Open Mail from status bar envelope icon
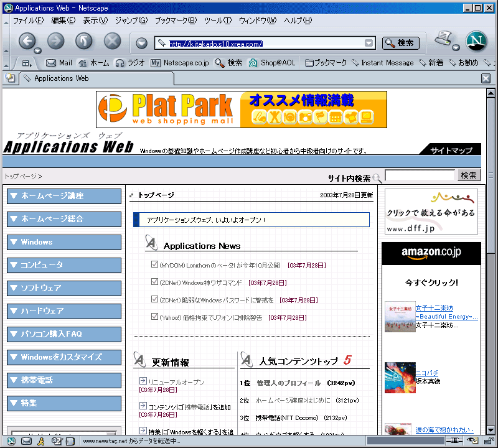 click(26, 441)
